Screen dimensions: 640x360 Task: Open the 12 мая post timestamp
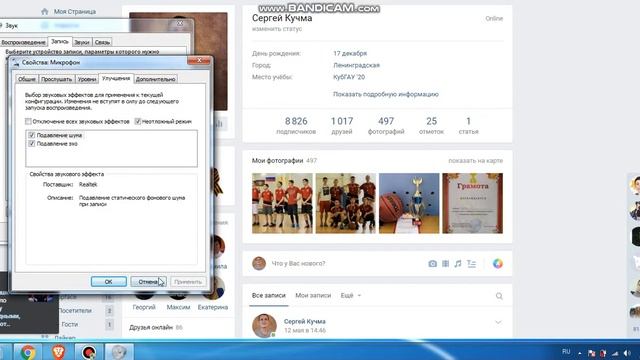pos(305,330)
